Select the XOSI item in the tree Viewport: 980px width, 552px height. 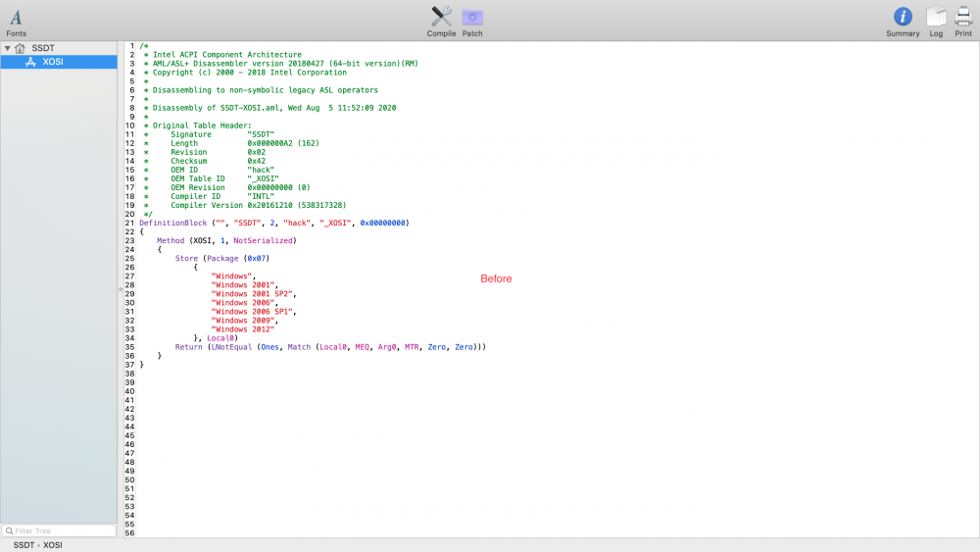[x=53, y=62]
